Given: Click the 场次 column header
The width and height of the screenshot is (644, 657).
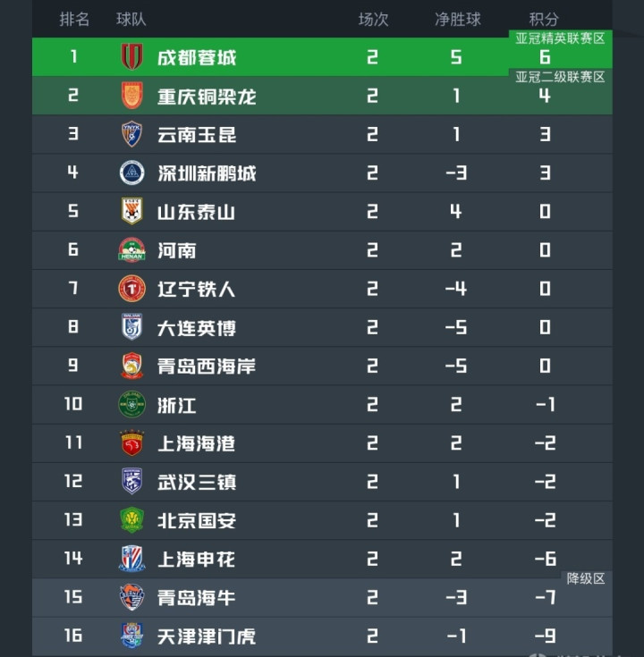Looking at the screenshot, I should tap(373, 19).
